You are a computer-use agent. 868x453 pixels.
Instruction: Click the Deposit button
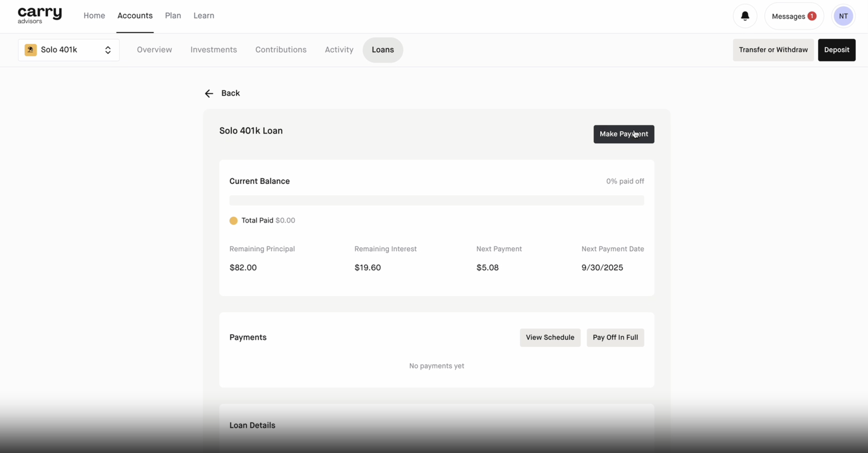pos(837,50)
